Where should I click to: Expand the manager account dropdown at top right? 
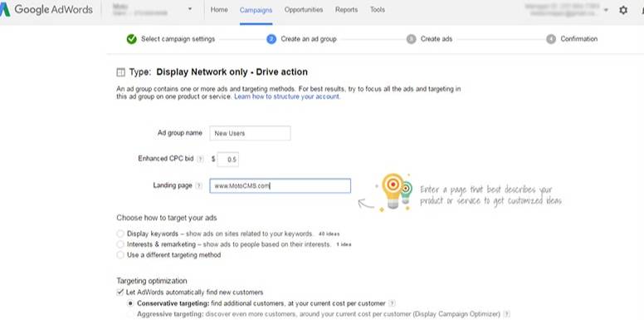pos(606,10)
